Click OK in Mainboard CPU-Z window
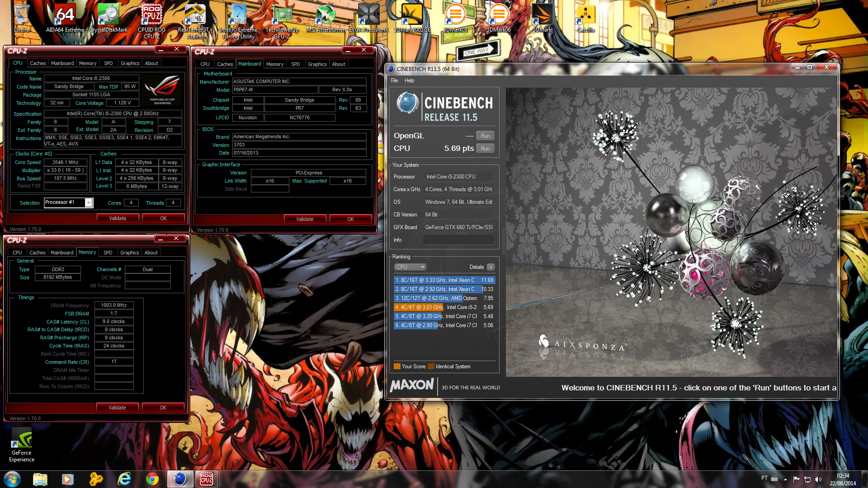This screenshot has height=488, width=868. pos(350,219)
